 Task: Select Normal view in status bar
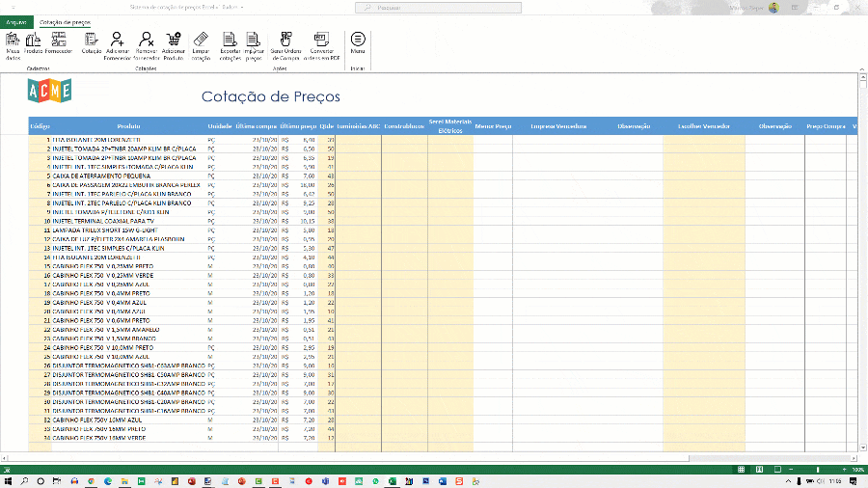(x=741, y=469)
